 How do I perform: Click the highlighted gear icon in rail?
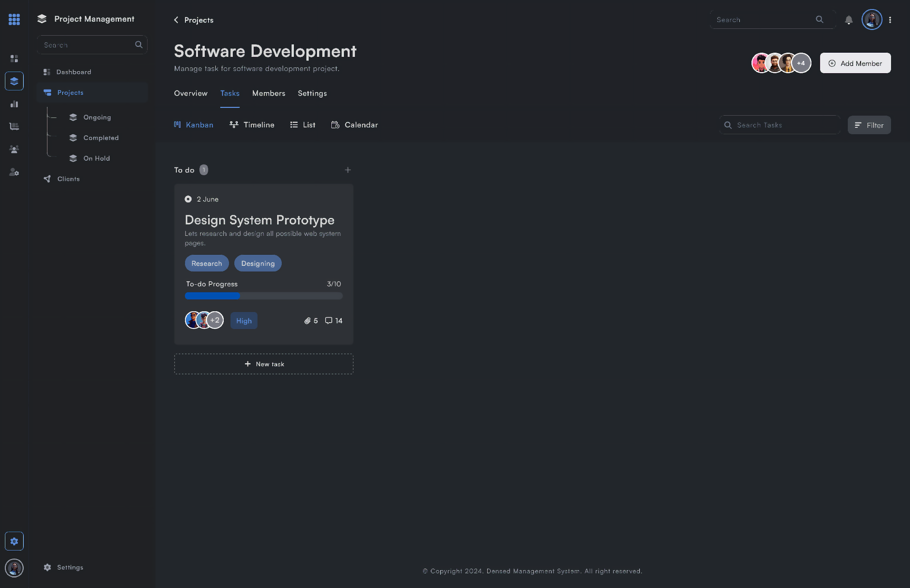(14, 541)
